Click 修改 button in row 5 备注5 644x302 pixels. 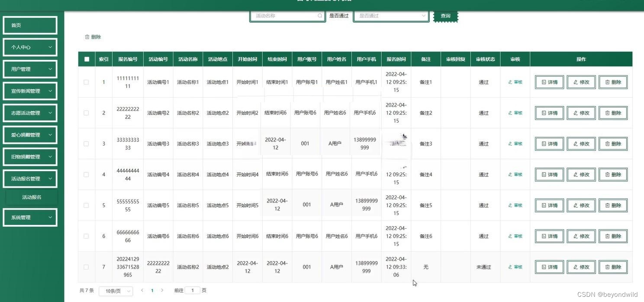click(581, 205)
